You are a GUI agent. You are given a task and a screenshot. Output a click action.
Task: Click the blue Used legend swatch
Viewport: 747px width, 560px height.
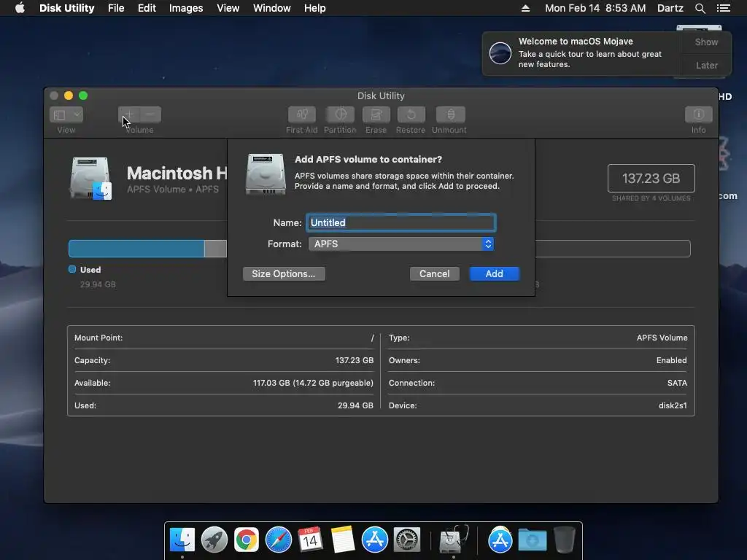(x=72, y=270)
